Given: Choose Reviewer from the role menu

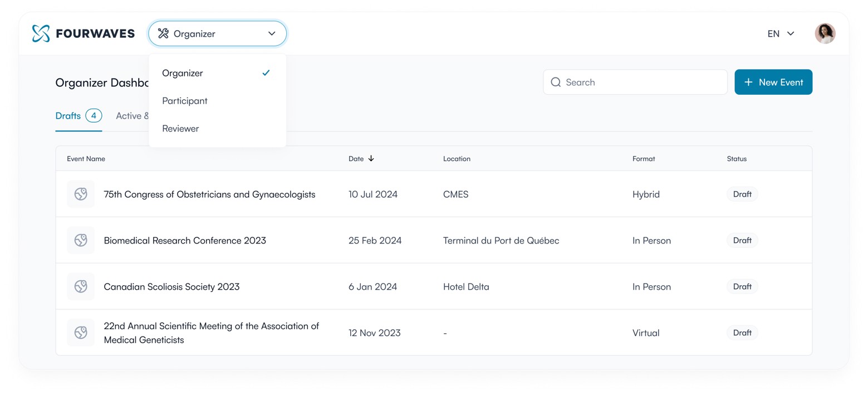Looking at the screenshot, I should click(180, 129).
